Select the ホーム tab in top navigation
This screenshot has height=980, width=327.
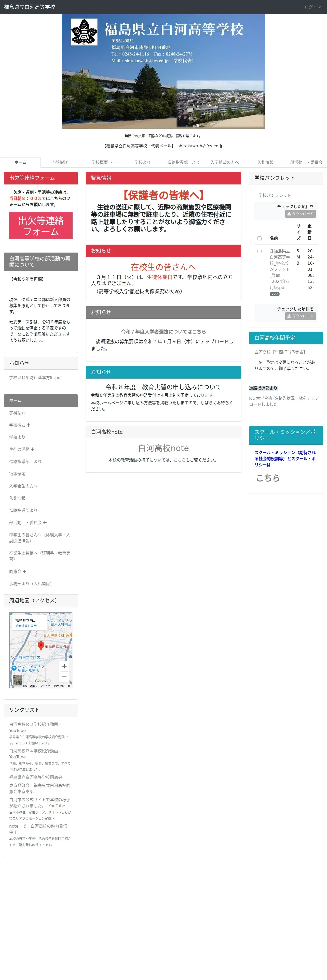coord(20,163)
